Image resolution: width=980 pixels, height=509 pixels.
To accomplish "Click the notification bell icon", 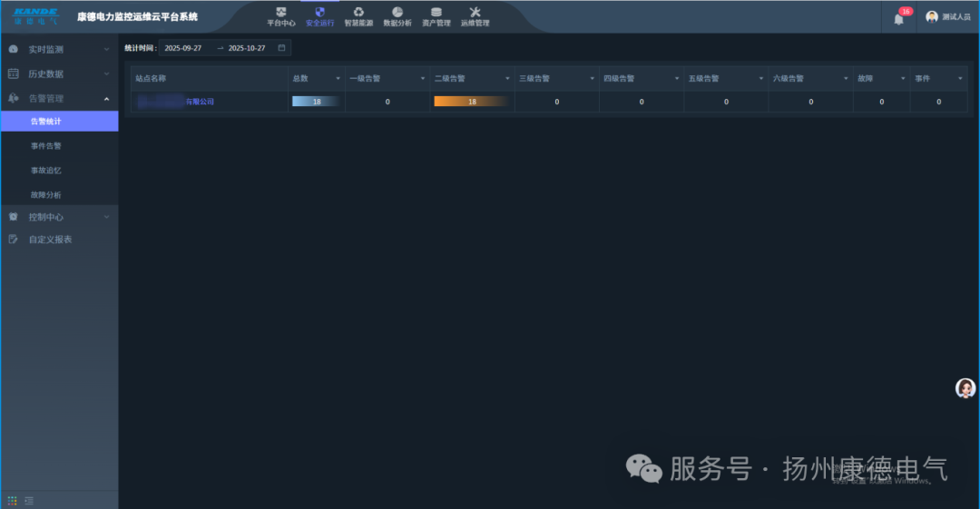I will (x=898, y=19).
